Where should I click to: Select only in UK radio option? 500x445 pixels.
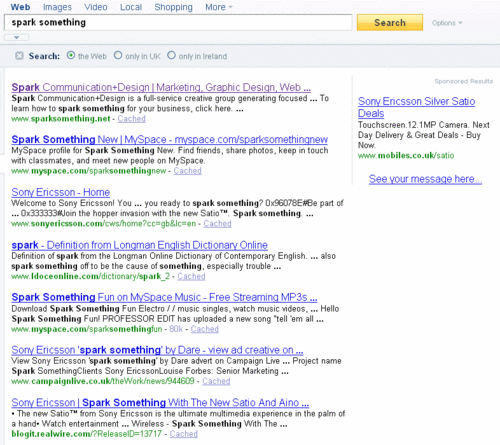tap(118, 55)
